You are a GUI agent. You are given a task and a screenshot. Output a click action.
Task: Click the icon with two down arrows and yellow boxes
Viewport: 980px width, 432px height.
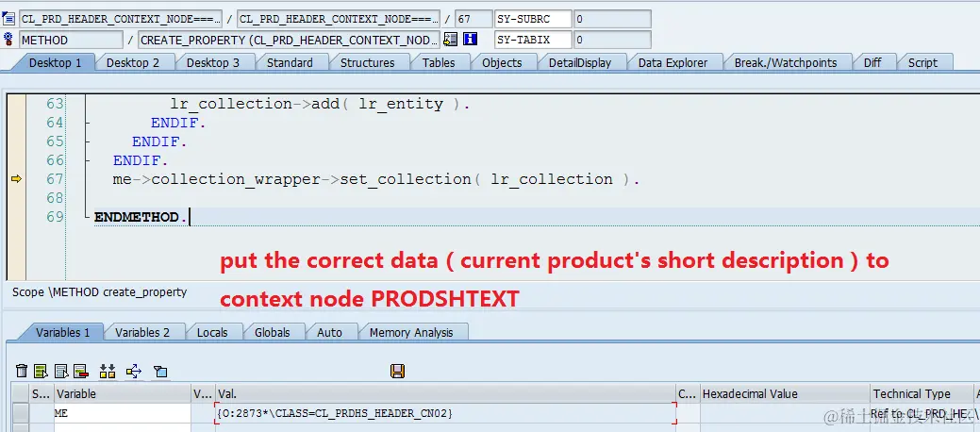click(x=108, y=372)
